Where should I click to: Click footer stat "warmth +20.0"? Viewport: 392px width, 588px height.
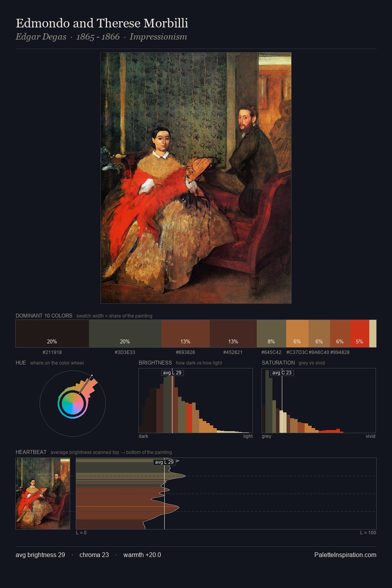coord(142,555)
